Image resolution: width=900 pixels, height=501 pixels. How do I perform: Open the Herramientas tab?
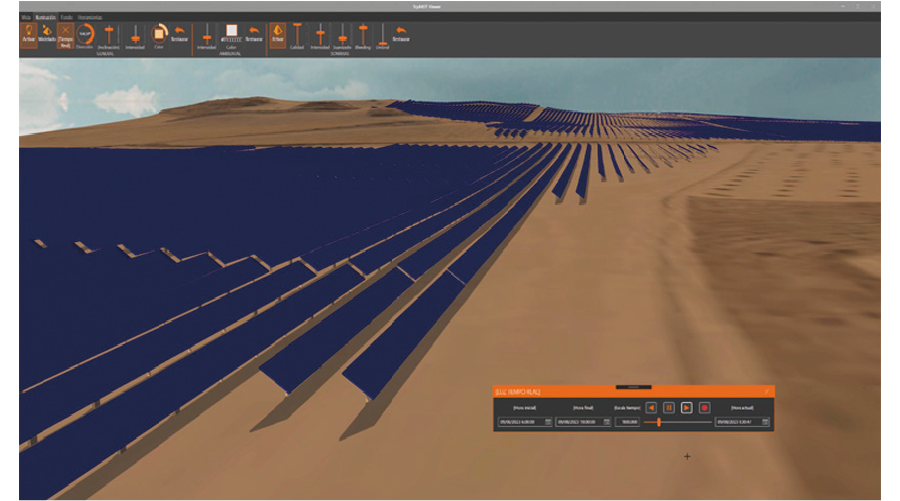click(89, 17)
